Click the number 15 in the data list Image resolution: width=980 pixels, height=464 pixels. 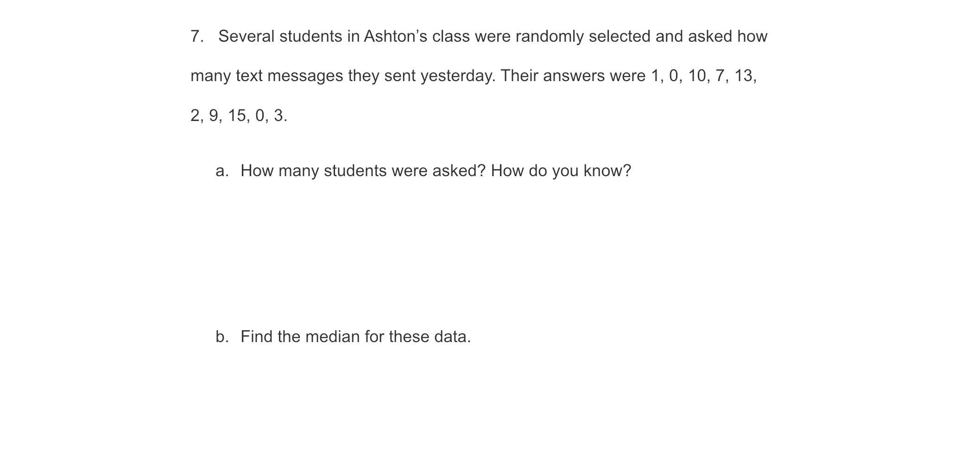point(237,115)
